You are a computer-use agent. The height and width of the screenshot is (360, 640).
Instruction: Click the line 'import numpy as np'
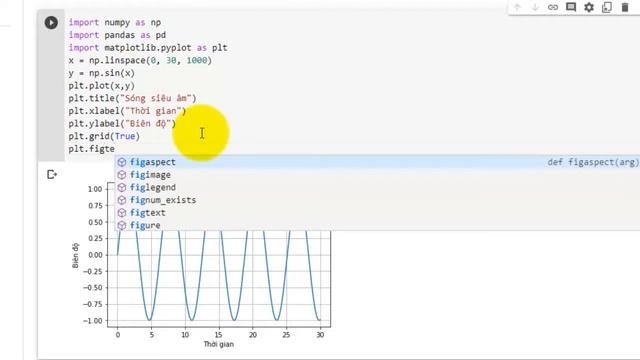[115, 22]
